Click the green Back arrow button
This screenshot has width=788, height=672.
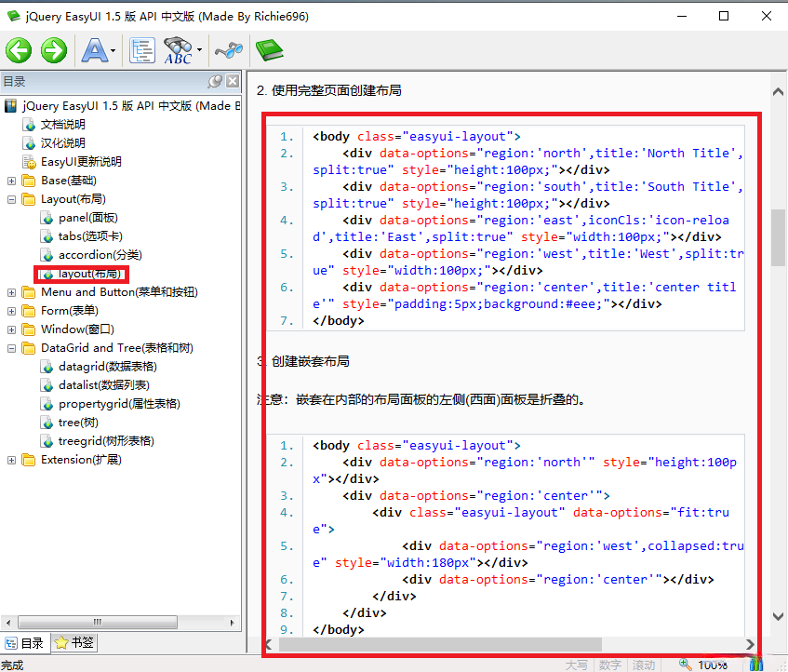click(x=19, y=50)
